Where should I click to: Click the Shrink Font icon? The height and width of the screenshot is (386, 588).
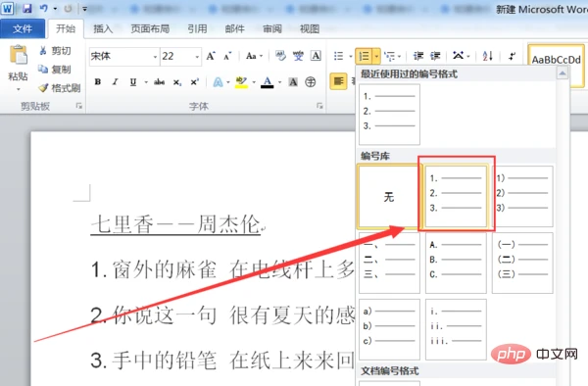pos(227,56)
